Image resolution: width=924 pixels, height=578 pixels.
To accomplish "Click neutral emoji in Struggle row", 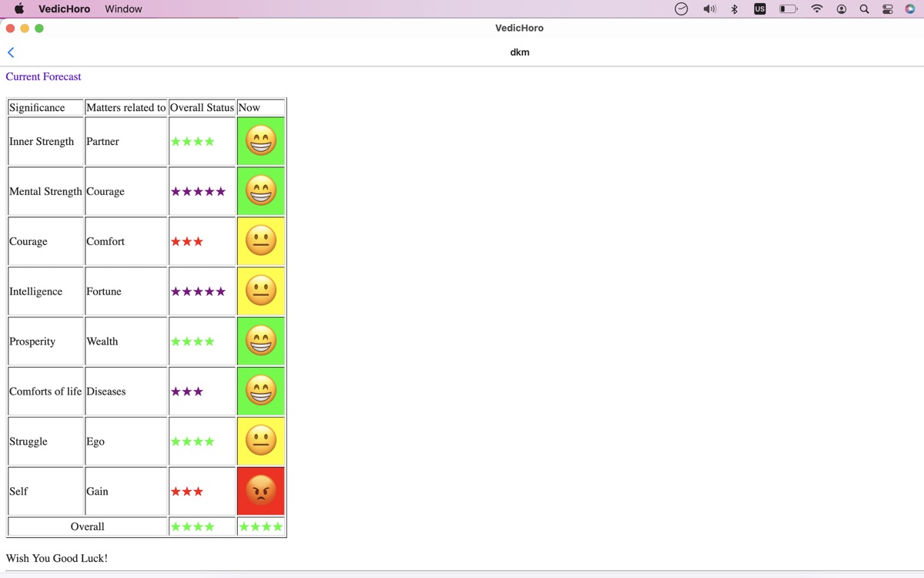I will (x=261, y=441).
